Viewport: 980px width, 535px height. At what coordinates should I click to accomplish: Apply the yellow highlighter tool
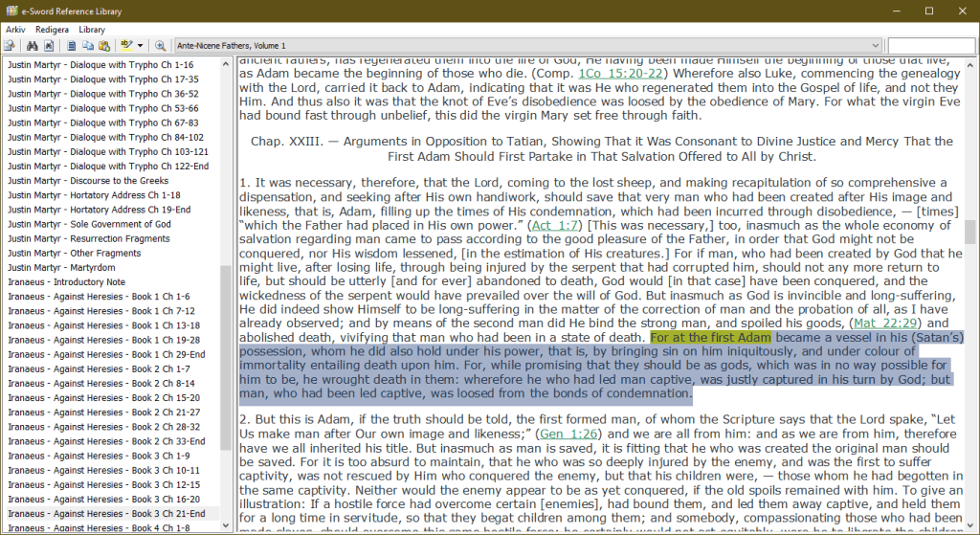(126, 45)
